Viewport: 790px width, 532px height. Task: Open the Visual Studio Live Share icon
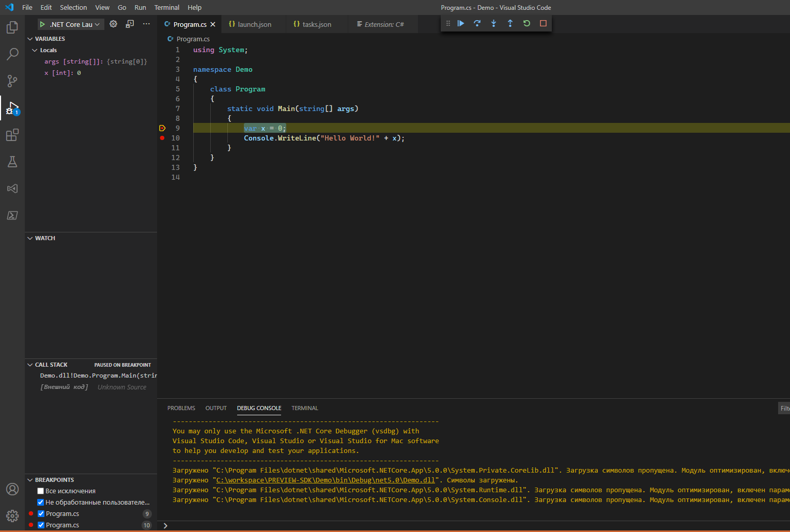12,189
